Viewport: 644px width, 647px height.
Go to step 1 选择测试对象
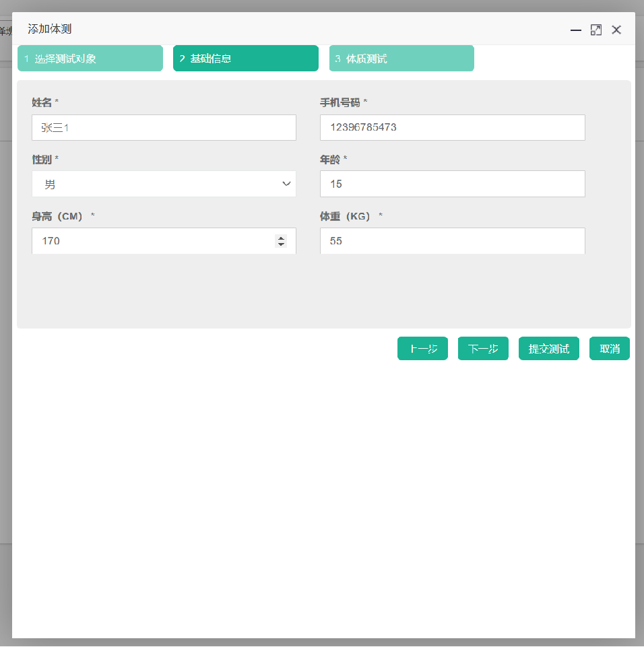(x=90, y=59)
